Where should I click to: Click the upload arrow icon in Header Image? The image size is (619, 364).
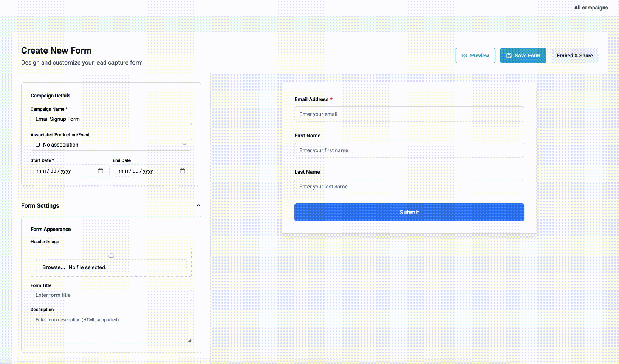[x=111, y=255]
